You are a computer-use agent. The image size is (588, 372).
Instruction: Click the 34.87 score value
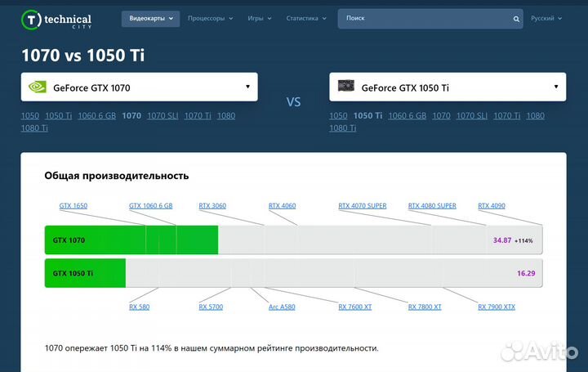pyautogui.click(x=502, y=240)
